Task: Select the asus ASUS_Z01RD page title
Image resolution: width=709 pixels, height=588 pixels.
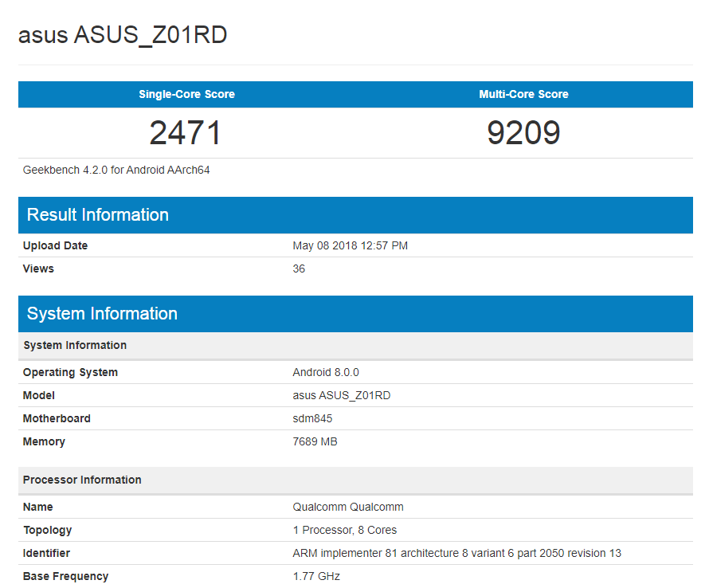Action: pos(122,35)
